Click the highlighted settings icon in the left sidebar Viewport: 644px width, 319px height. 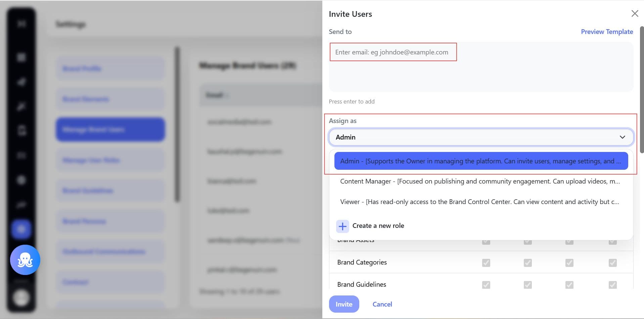click(x=21, y=229)
